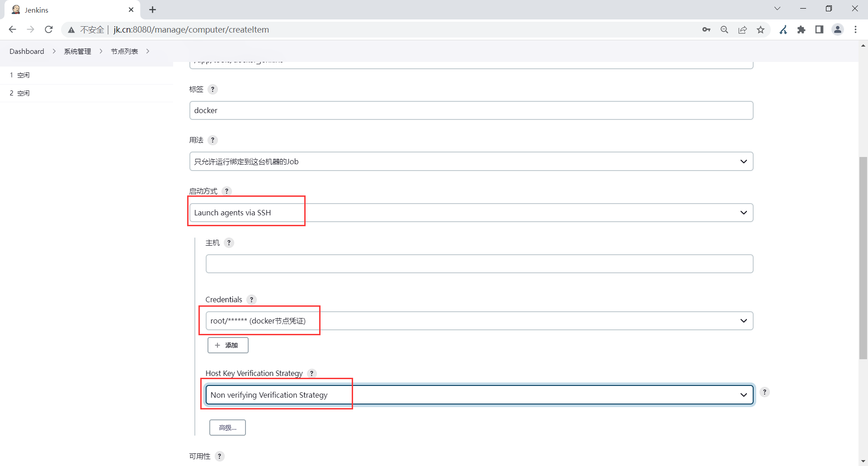
Task: Click help icon next to Credentials
Action: click(251, 300)
